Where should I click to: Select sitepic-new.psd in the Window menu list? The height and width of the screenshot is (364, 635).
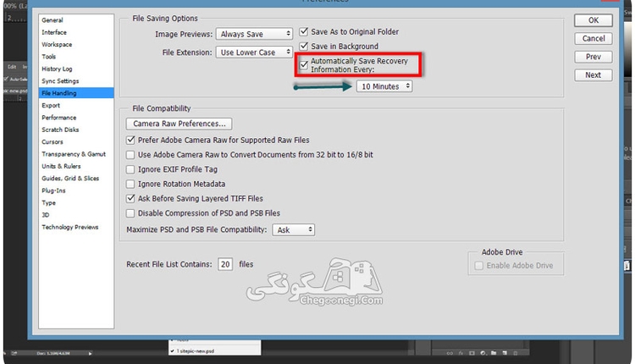(215, 351)
